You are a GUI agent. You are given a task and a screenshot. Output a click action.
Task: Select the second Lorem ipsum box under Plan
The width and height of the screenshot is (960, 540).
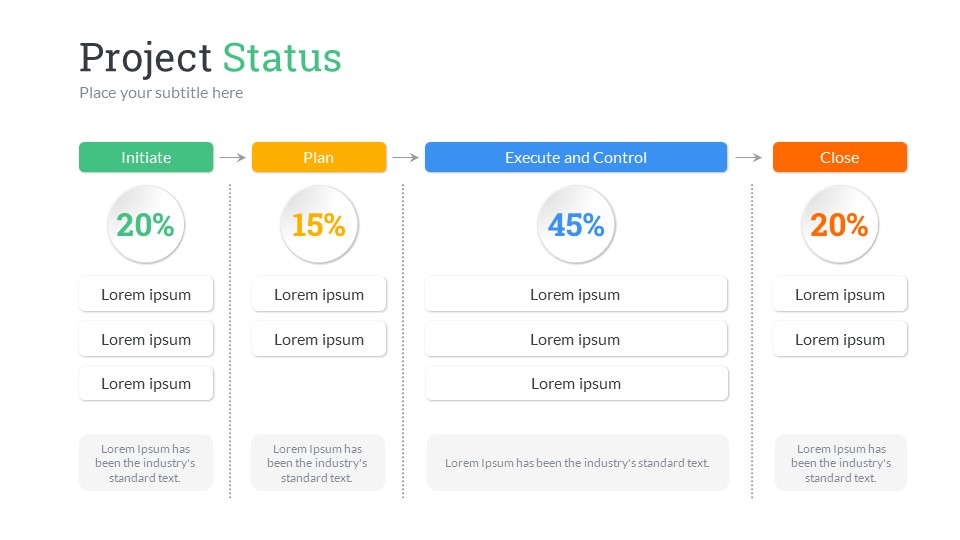pyautogui.click(x=319, y=339)
